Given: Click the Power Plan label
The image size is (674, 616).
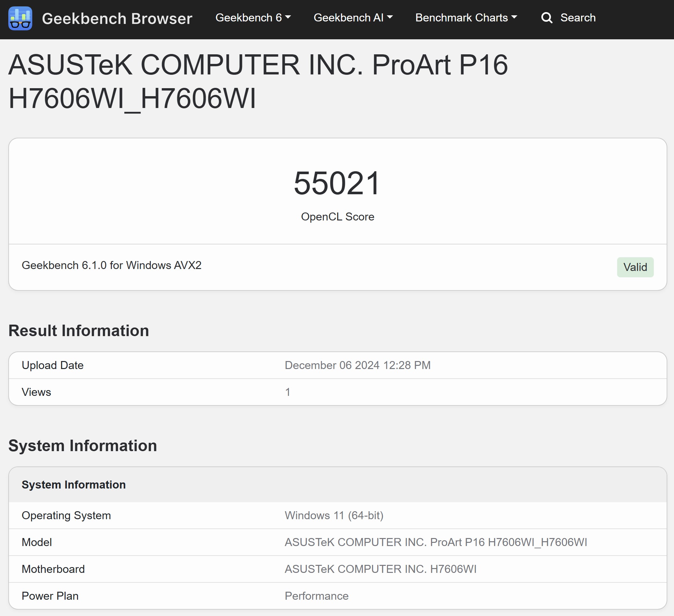Looking at the screenshot, I should click(x=50, y=596).
